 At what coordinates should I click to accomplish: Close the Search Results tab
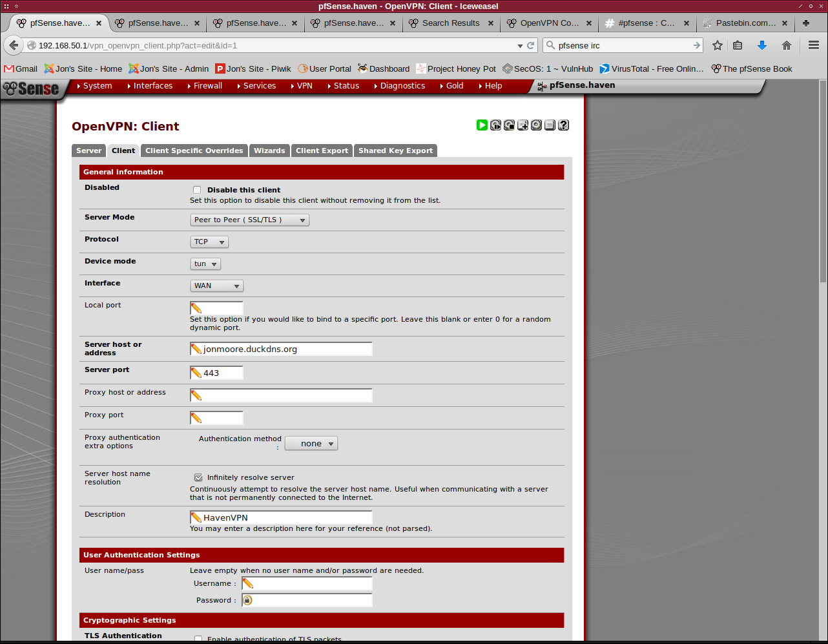pos(491,23)
